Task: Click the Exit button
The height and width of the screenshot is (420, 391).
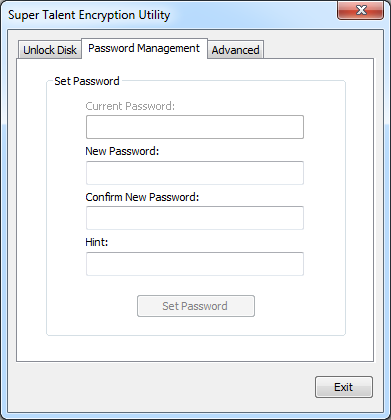Action: click(344, 387)
